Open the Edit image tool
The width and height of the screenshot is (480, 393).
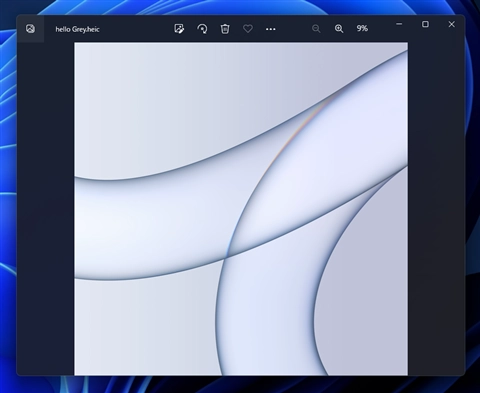(x=179, y=29)
